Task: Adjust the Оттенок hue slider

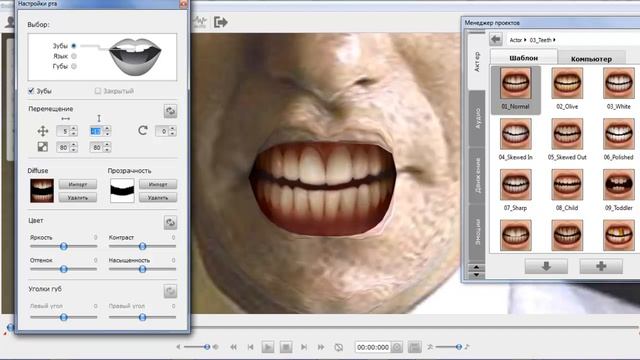Action: point(64,269)
